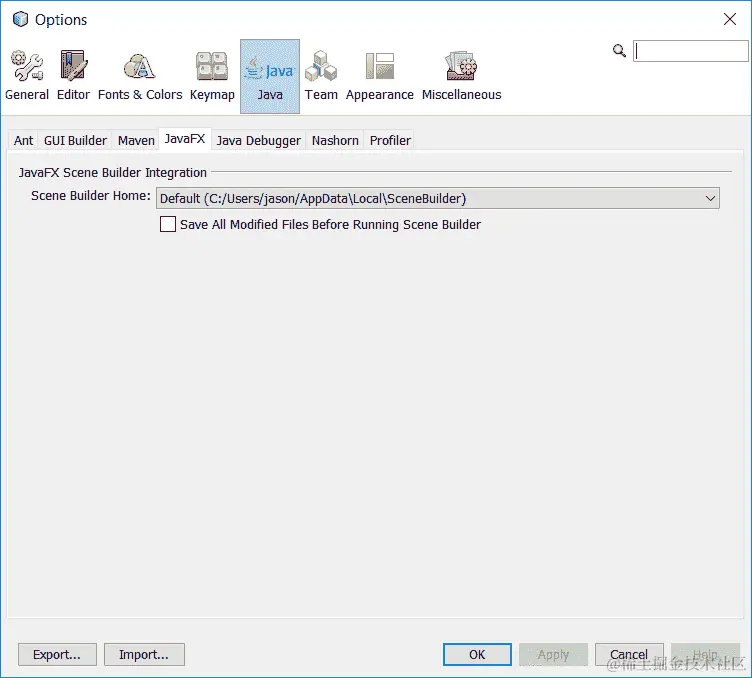The width and height of the screenshot is (752, 678).
Task: Open the Appearance options category
Action: (379, 77)
